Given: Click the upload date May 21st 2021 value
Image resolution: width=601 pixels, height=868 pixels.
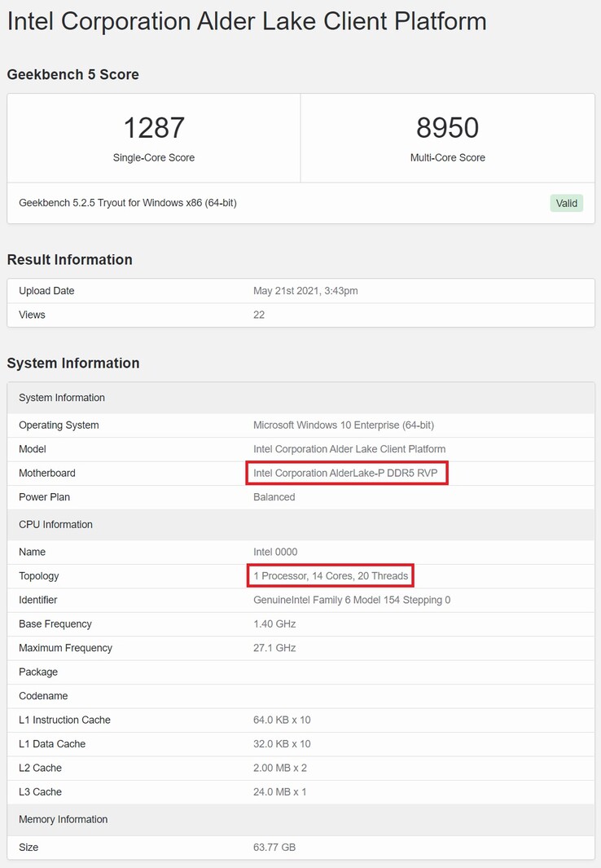Looking at the screenshot, I should (305, 291).
